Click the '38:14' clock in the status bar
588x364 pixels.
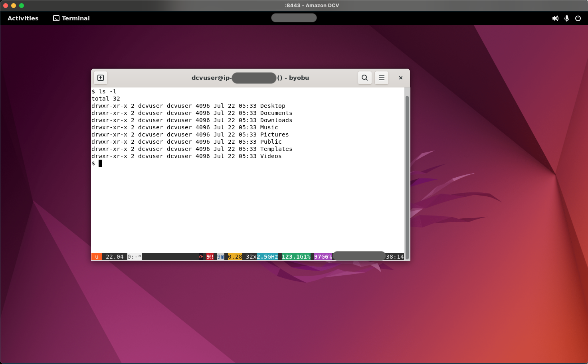pyautogui.click(x=395, y=257)
